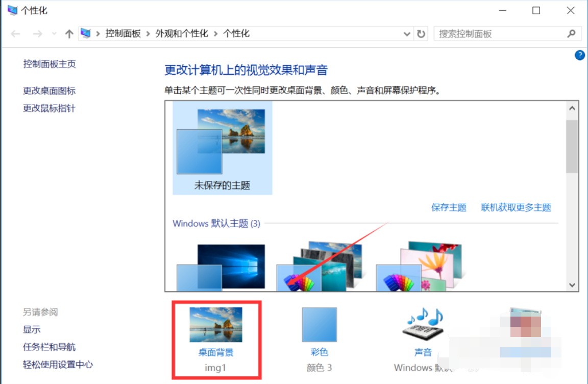Click the back navigation arrow
Image resolution: width=588 pixels, height=384 pixels.
15,33
